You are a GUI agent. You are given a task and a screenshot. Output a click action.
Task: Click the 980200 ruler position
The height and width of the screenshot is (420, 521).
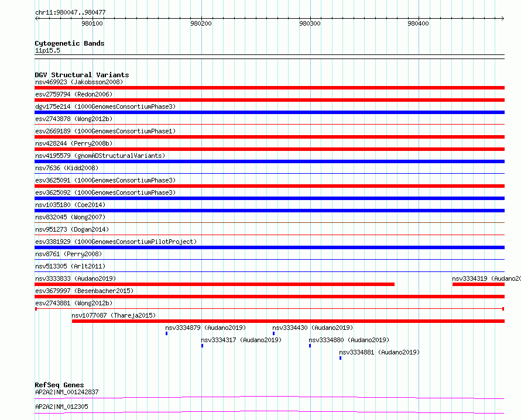201,23
